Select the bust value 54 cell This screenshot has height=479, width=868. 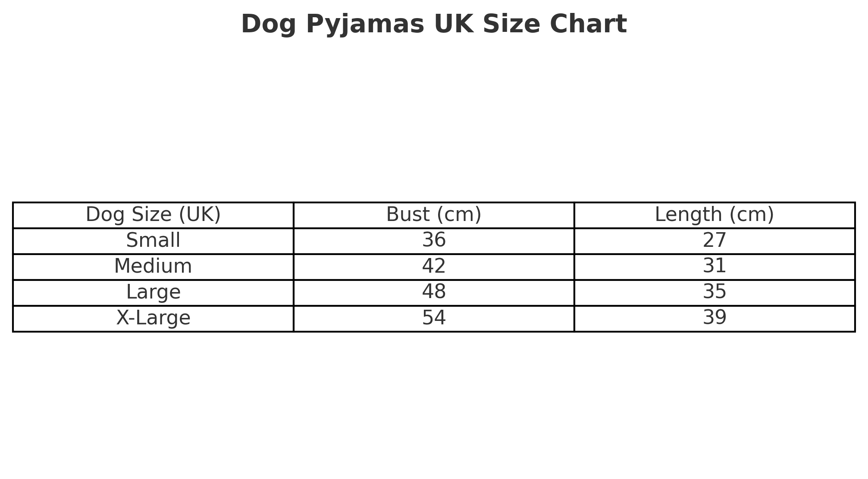pos(433,318)
